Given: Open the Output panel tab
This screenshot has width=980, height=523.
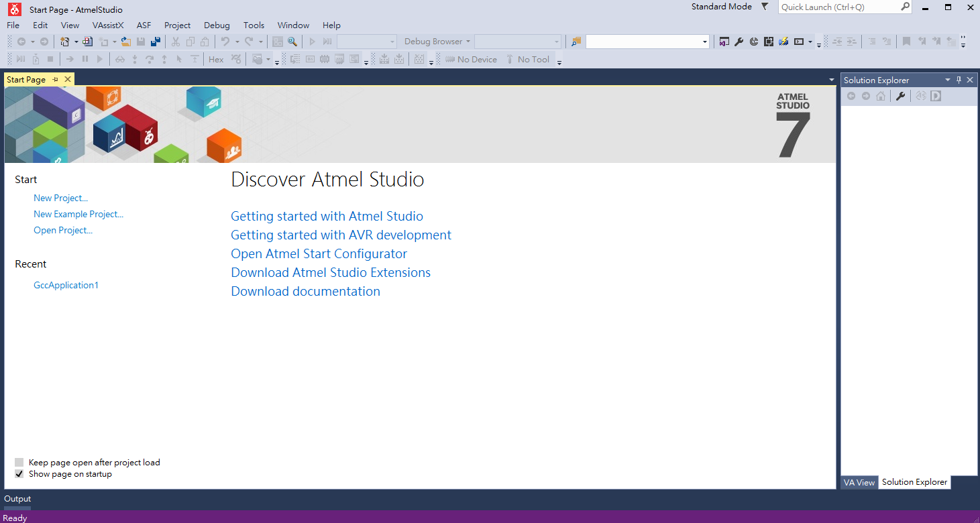Looking at the screenshot, I should pos(17,499).
